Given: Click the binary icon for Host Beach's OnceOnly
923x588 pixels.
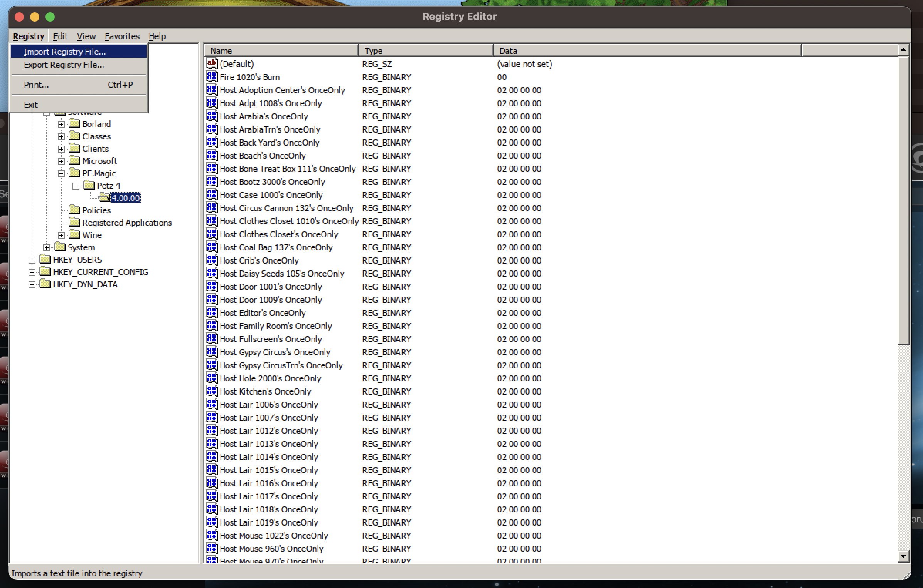Looking at the screenshot, I should pos(212,155).
